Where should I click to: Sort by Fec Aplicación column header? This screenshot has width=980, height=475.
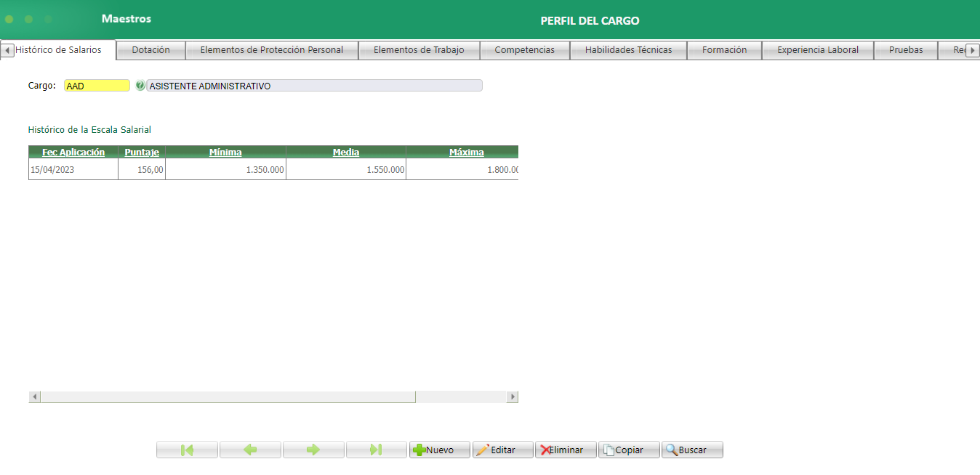(x=73, y=152)
